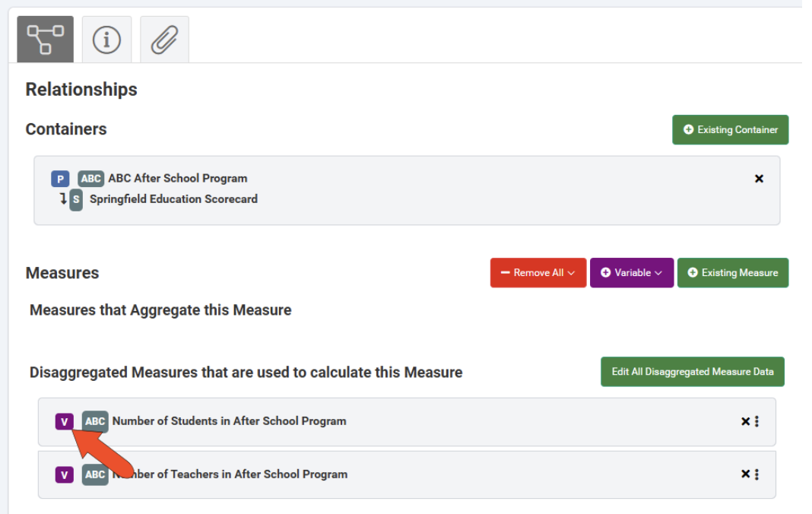Viewport: 812px width, 514px height.
Task: Expand the Remove All dropdown
Action: coord(538,273)
